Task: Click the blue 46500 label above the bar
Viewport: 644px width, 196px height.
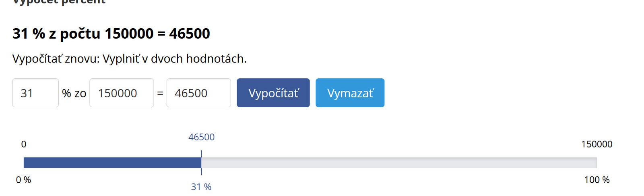Action: (x=201, y=137)
